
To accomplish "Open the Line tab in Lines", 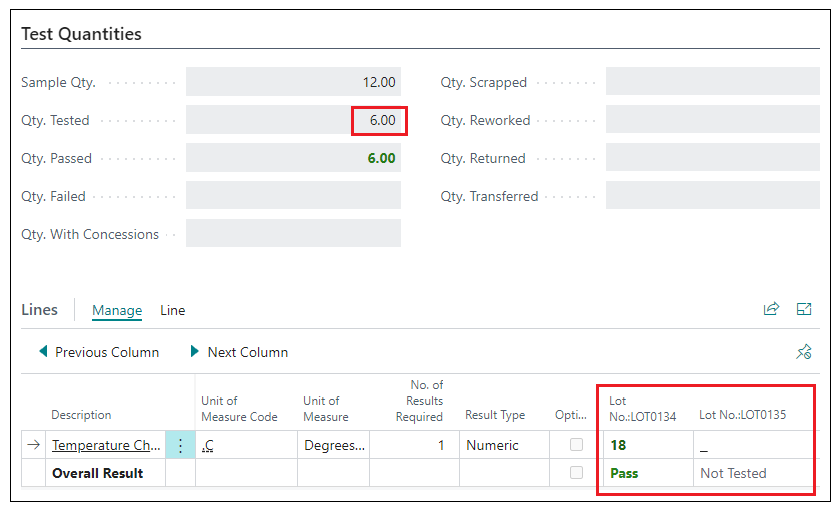I will [173, 311].
